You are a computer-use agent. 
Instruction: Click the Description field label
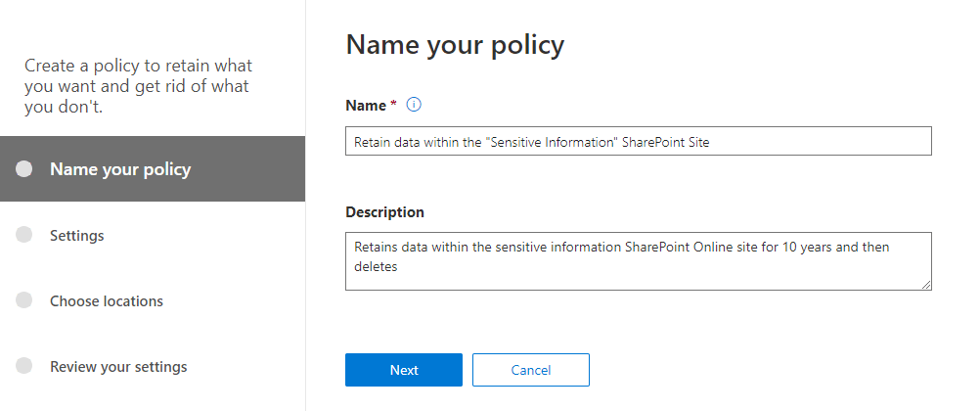(x=384, y=211)
